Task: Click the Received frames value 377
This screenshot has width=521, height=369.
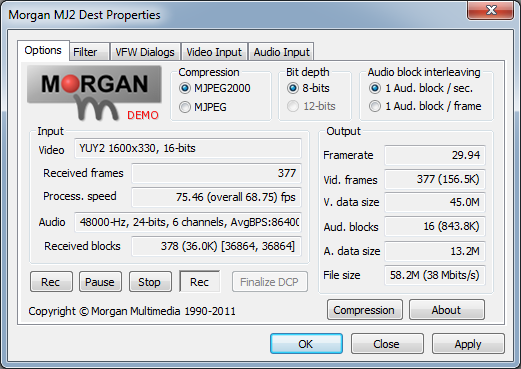Action: coord(217,173)
